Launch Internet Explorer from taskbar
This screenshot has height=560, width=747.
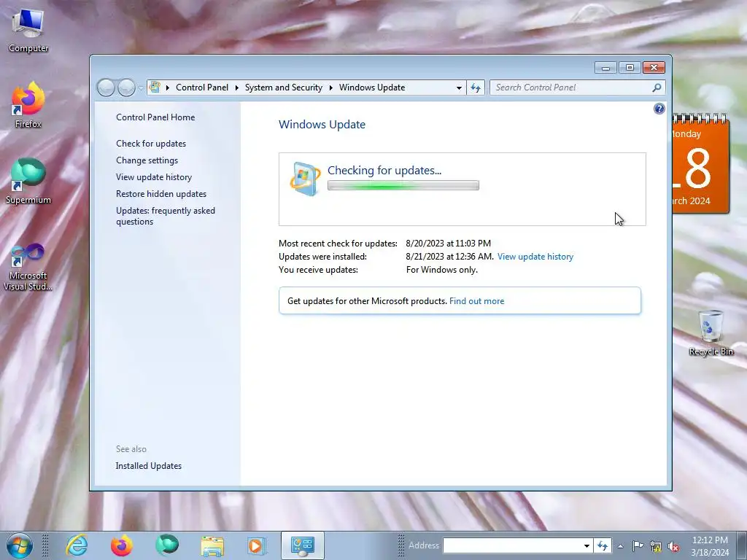point(76,545)
